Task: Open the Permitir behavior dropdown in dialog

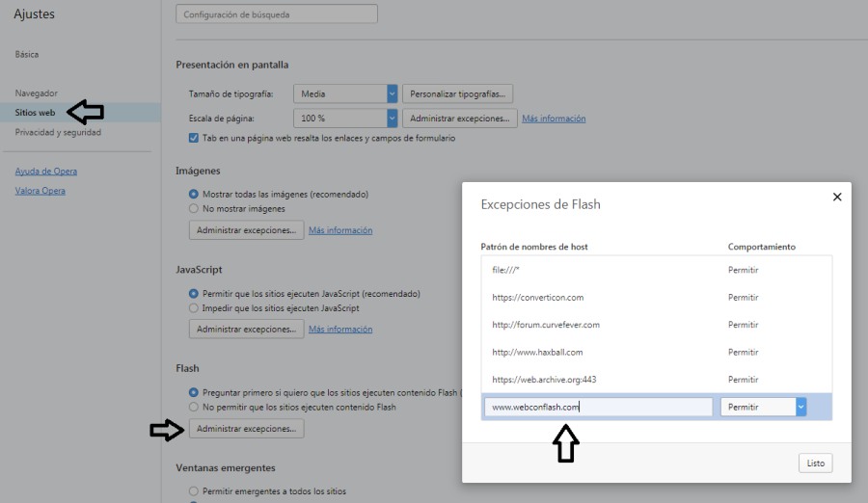Action: [763, 408]
